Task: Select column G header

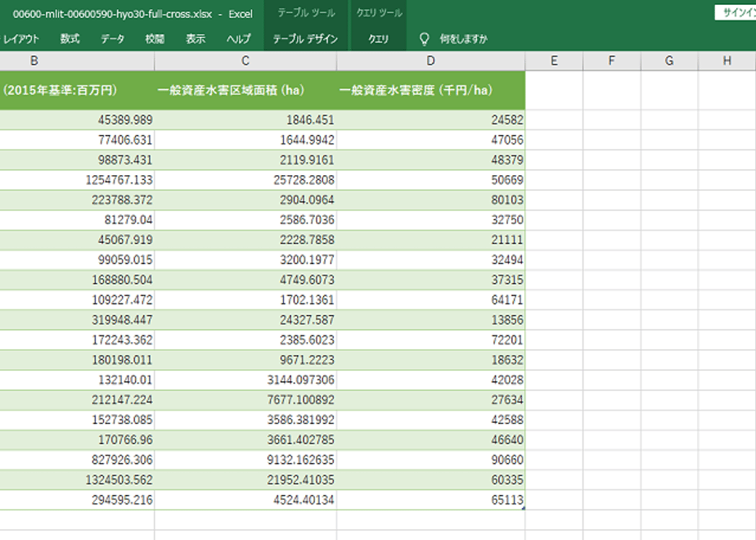Action: [x=669, y=61]
